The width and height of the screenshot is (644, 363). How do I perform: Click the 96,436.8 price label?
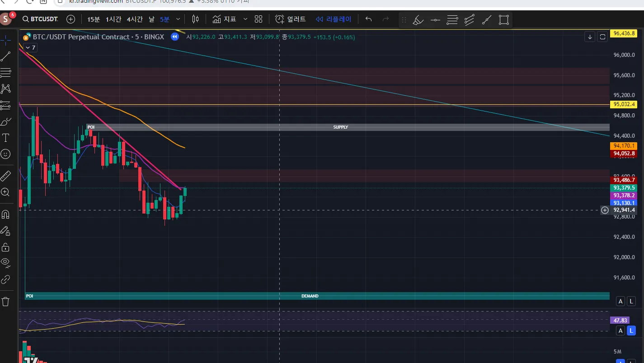(623, 33)
